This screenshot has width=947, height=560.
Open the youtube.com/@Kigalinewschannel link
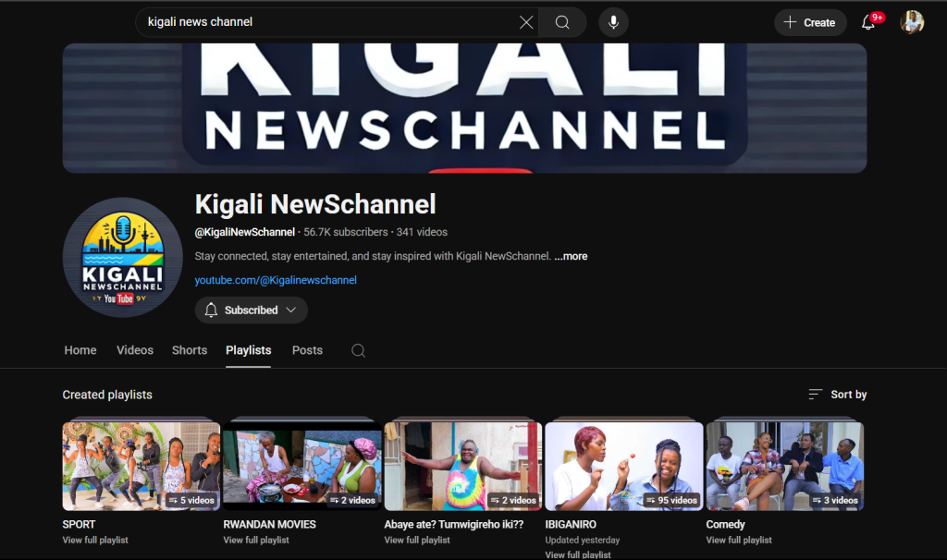click(276, 280)
